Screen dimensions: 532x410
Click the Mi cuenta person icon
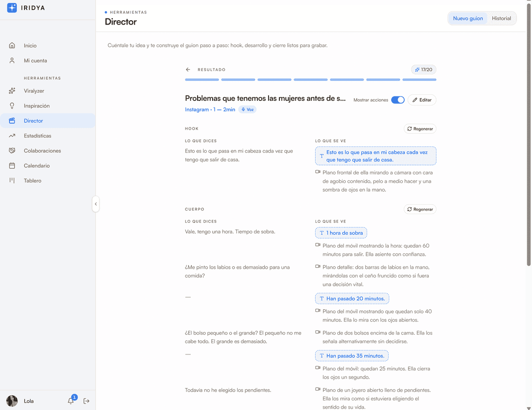pos(12,61)
